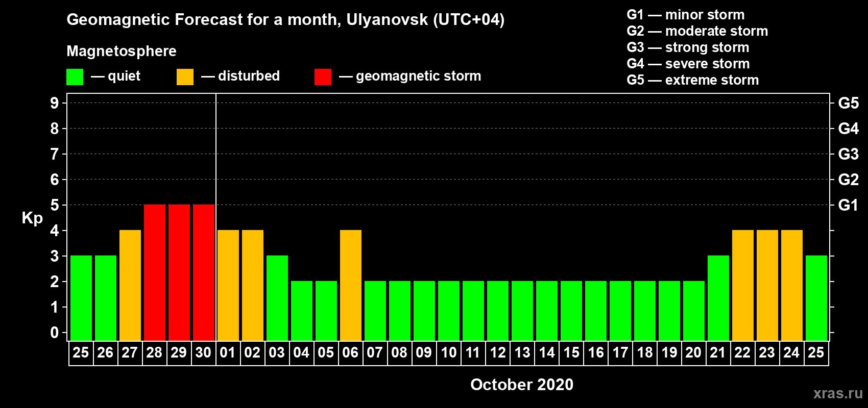
Task: Click the red bar for day 30
Action: coord(203,272)
